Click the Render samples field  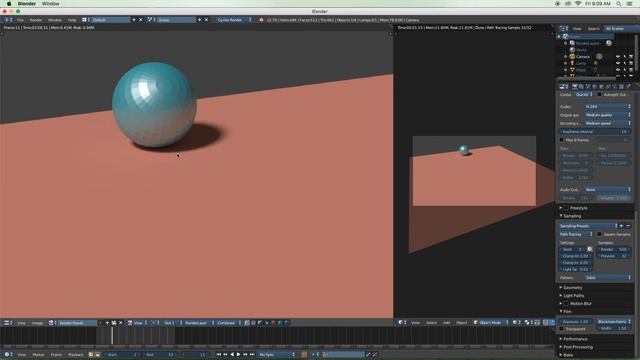(x=614, y=249)
